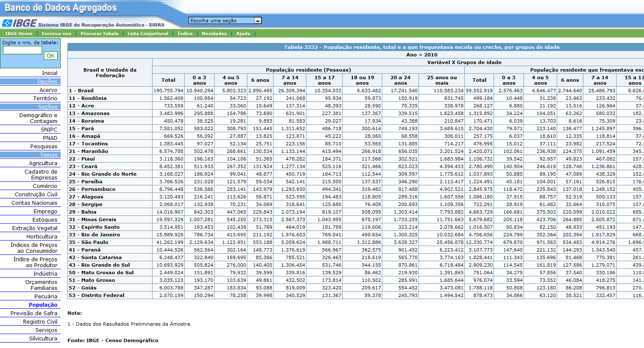Open the SNIPC section link
This screenshot has width=644, height=348.
(x=49, y=129)
